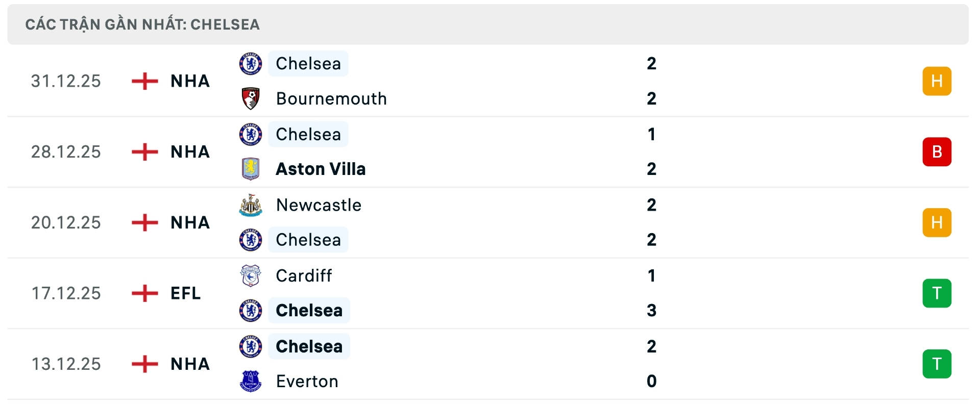Click the yellow H badge for Bournemouth match
The width and height of the screenshot is (980, 404).
point(937,81)
